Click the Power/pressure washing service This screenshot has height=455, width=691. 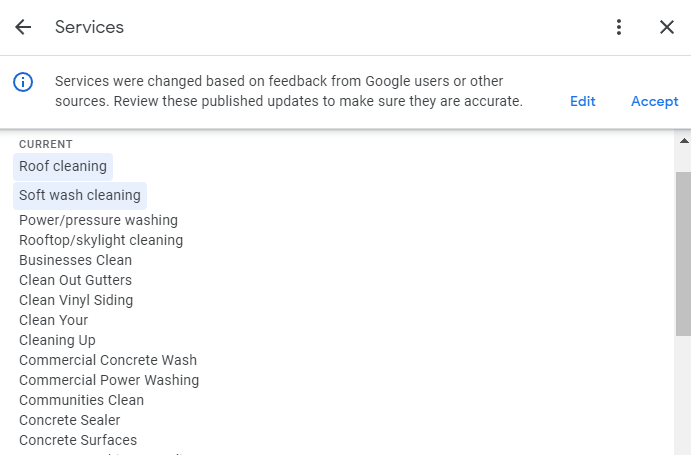[98, 220]
